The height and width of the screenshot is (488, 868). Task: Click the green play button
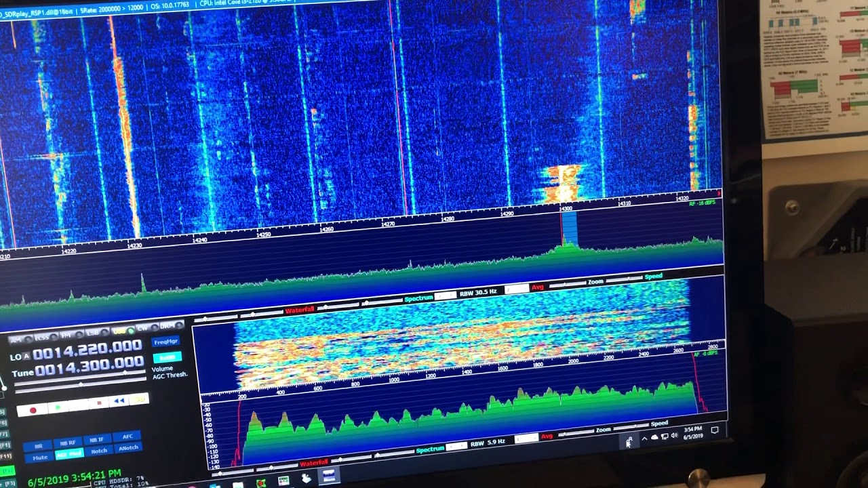coord(58,407)
